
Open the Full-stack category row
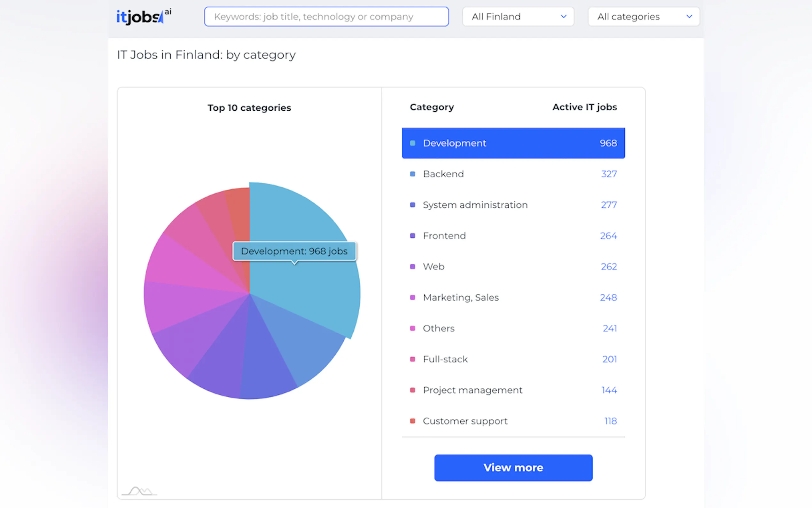click(513, 360)
